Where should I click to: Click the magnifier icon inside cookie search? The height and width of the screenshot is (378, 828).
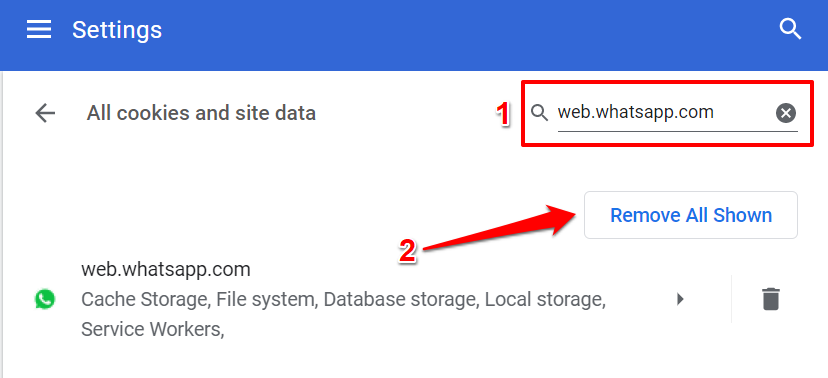[539, 113]
